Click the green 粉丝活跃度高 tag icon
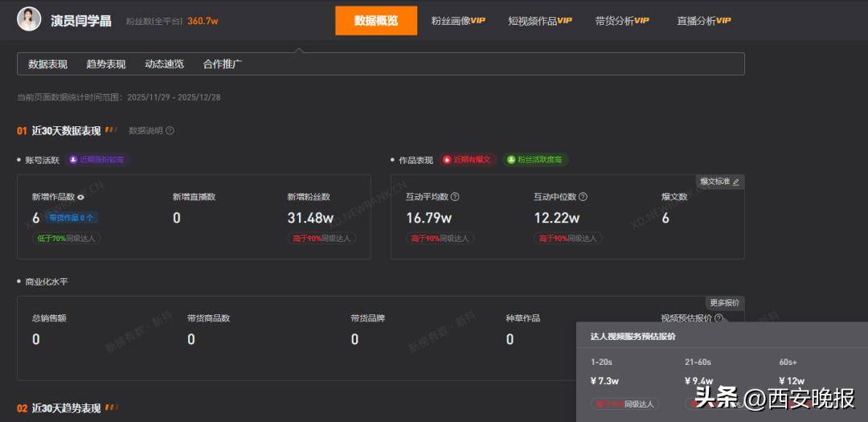 (x=510, y=160)
